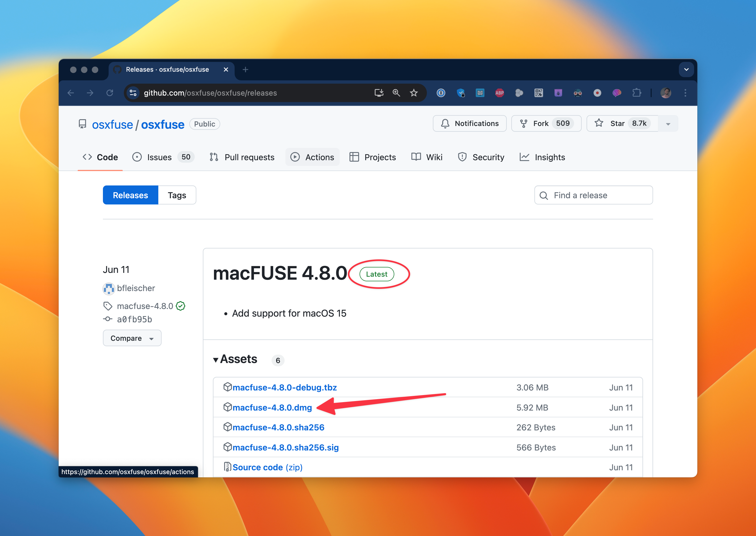Viewport: 756px width, 536px height.
Task: Open the 1Password extension
Action: click(x=441, y=93)
